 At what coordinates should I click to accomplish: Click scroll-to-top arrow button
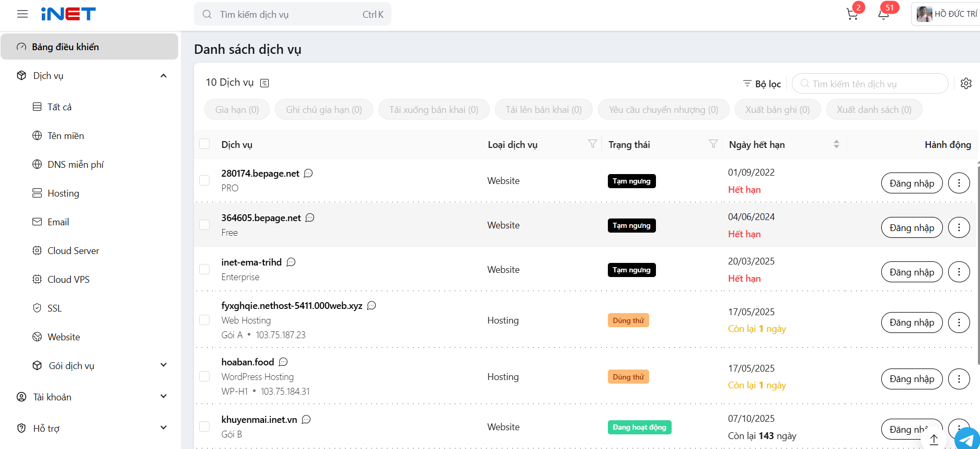(x=934, y=440)
